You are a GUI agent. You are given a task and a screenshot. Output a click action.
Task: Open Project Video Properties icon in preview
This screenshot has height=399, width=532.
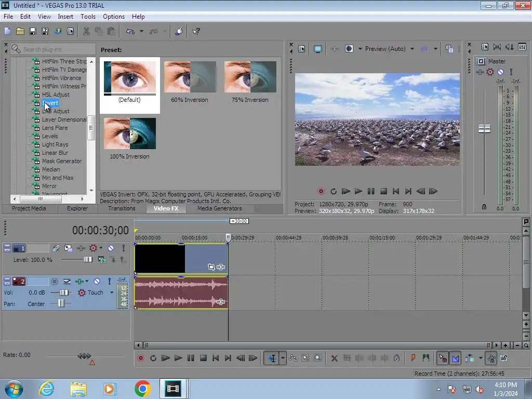302,49
